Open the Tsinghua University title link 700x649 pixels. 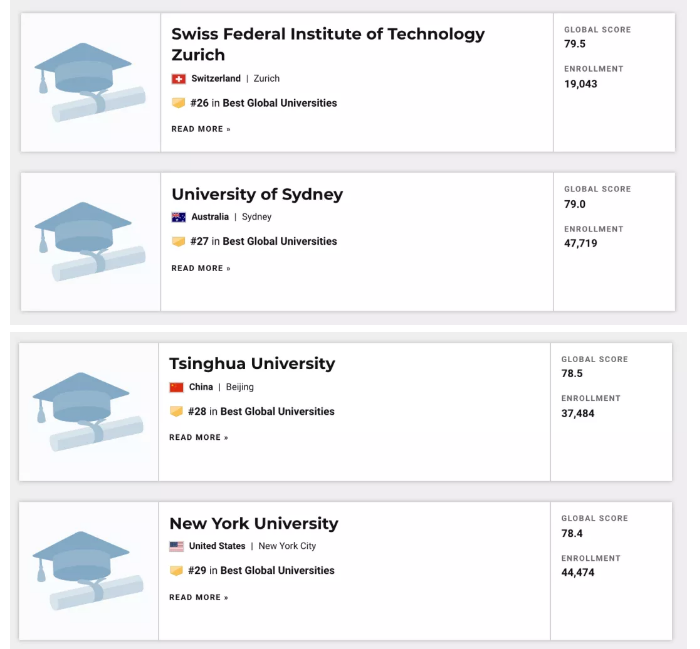click(252, 364)
